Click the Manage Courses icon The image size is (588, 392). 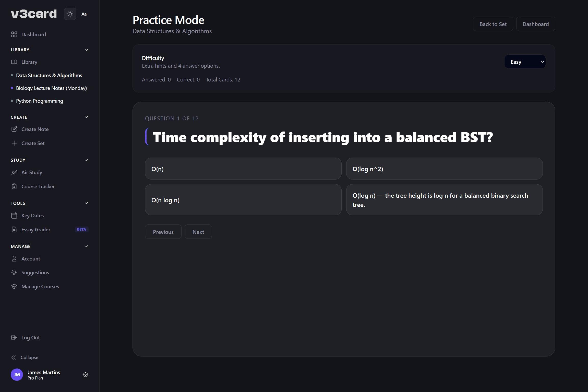[14, 287]
